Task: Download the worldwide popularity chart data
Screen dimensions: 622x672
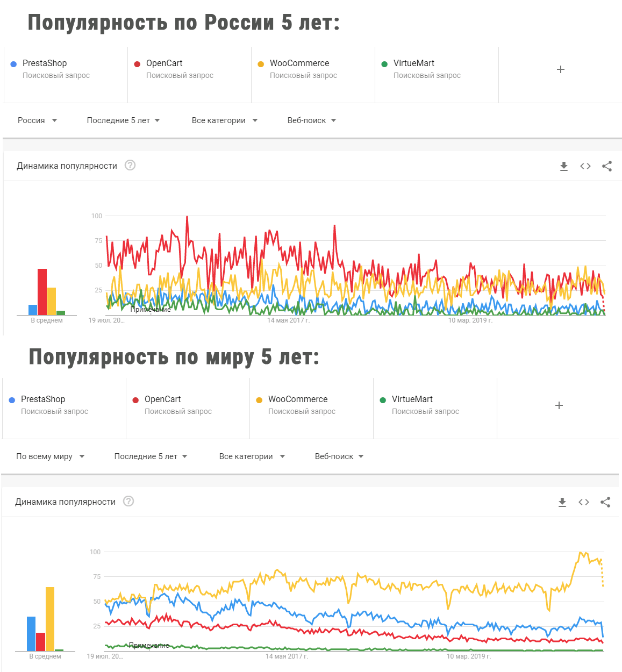Action: click(x=562, y=502)
